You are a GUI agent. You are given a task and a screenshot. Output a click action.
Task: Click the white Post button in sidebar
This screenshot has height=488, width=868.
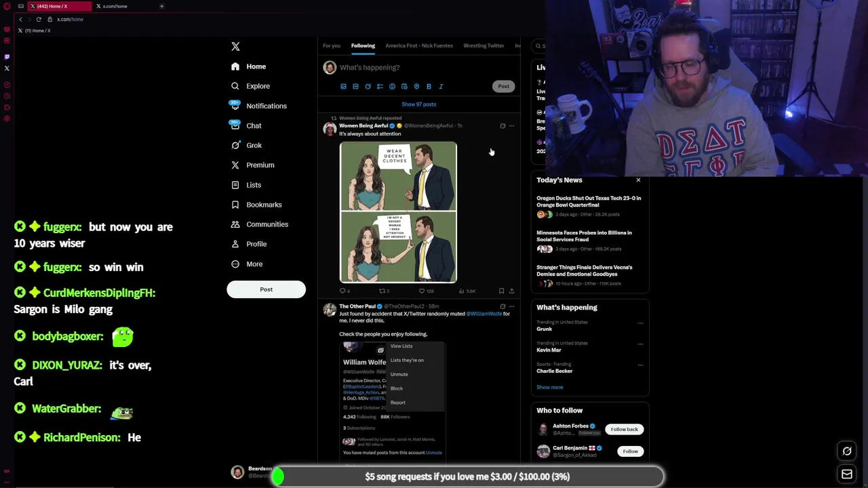pyautogui.click(x=266, y=289)
